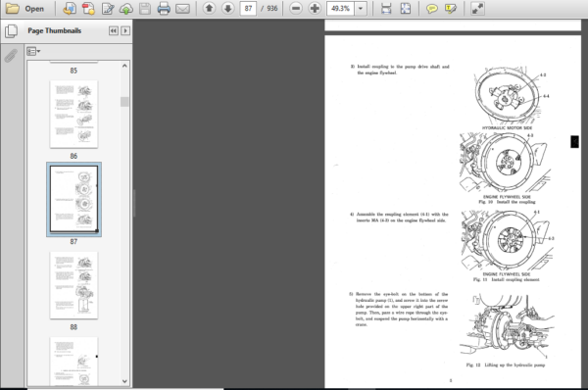Screen dimensions: 588x390
Task: Select the highlight text tool icon
Action: [451, 9]
